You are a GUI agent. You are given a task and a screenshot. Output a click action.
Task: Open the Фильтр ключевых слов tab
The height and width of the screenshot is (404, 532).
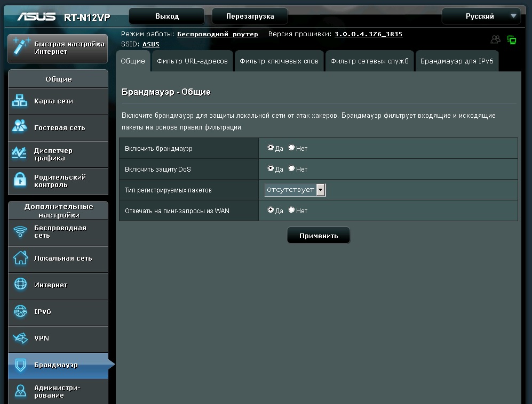[x=279, y=61]
